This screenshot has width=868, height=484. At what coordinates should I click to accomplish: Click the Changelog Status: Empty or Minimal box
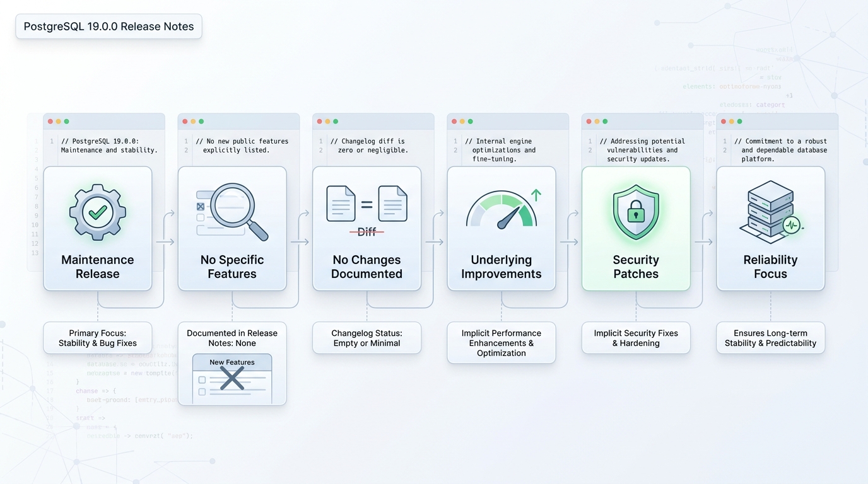(367, 338)
